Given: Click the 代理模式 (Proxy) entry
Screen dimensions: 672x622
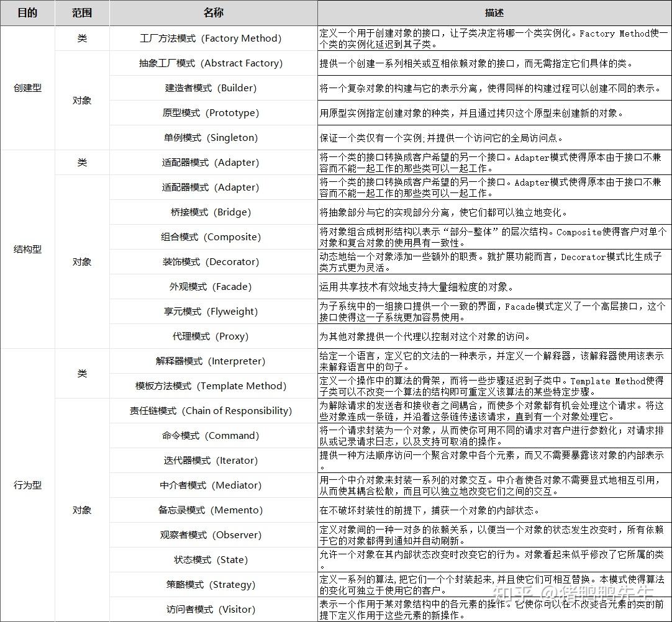Looking at the screenshot, I should (212, 336).
